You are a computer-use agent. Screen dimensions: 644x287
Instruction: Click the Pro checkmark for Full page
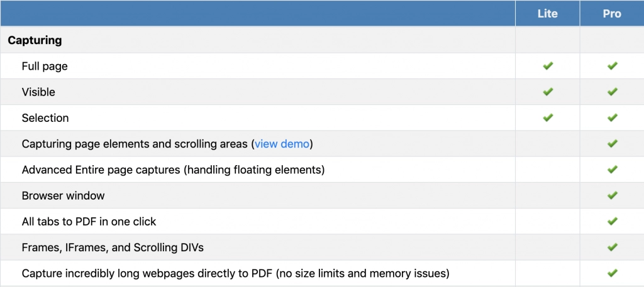click(x=612, y=66)
